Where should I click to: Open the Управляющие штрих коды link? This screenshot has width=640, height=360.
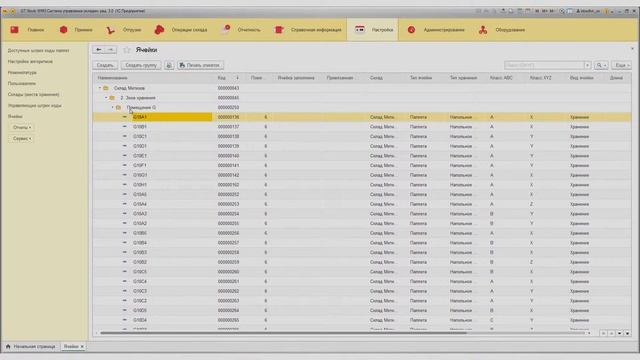[35, 106]
